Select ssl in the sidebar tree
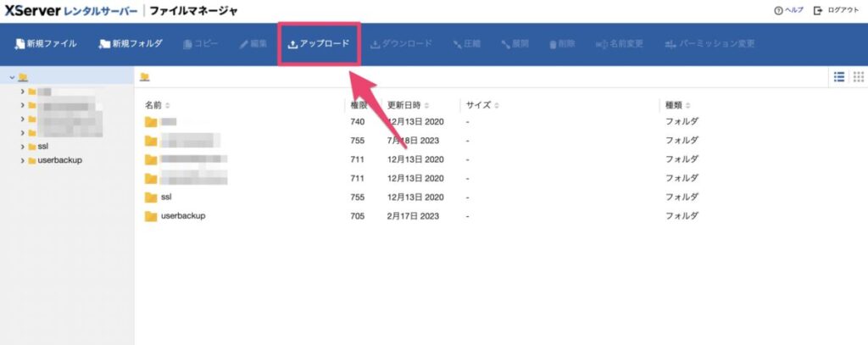The width and height of the screenshot is (868, 345). 43,146
